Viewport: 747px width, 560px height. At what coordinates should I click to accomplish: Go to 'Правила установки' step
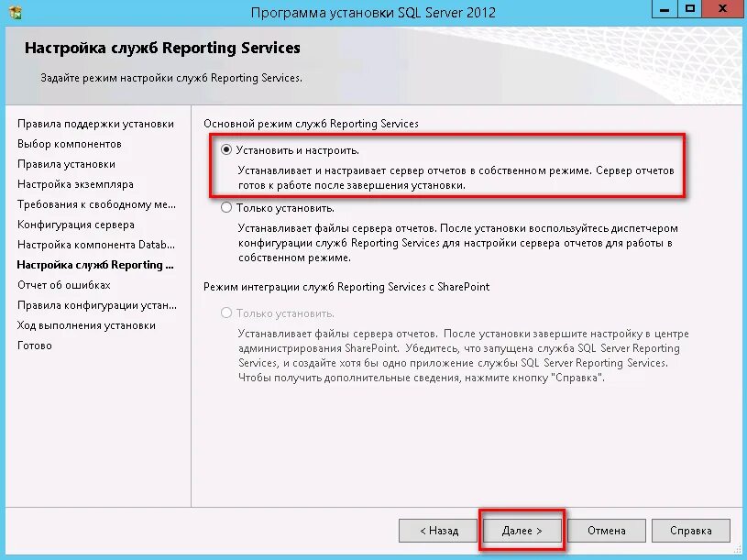click(66, 164)
